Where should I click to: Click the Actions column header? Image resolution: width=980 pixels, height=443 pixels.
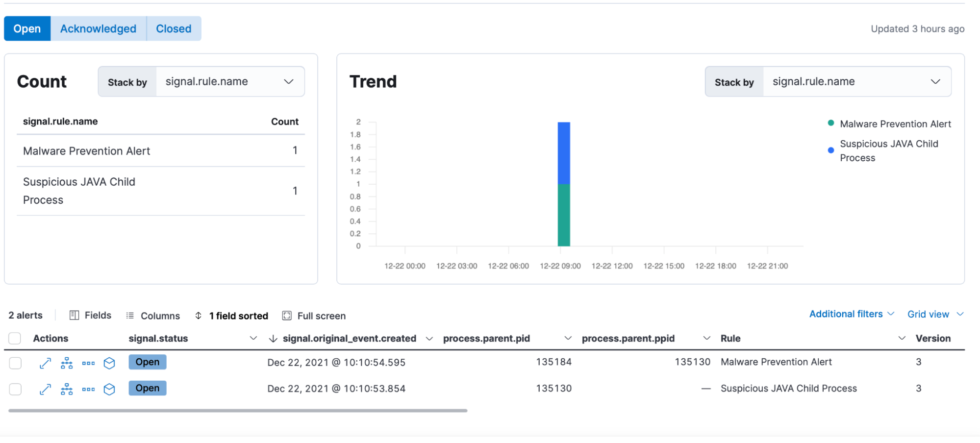point(50,338)
